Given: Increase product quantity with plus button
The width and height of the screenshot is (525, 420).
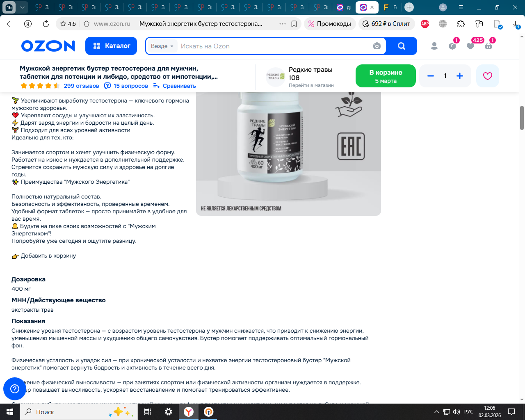Looking at the screenshot, I should pos(460,76).
